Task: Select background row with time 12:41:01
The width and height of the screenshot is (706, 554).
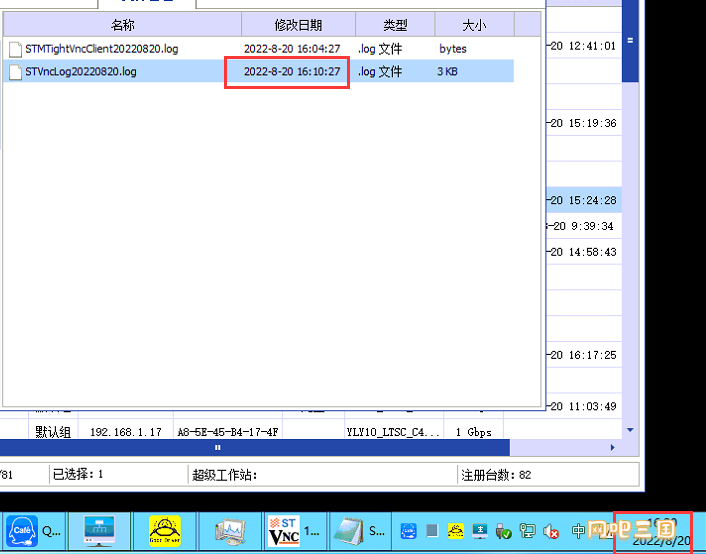Action: pyautogui.click(x=584, y=45)
